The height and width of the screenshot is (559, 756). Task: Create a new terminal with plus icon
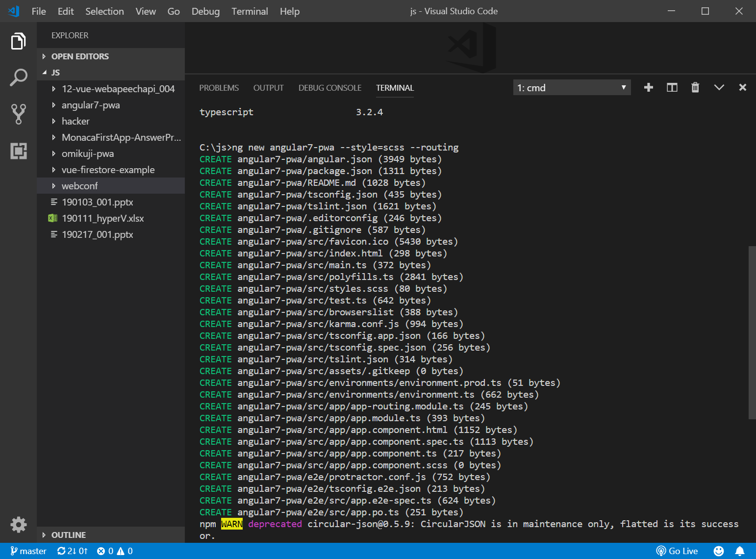click(648, 88)
